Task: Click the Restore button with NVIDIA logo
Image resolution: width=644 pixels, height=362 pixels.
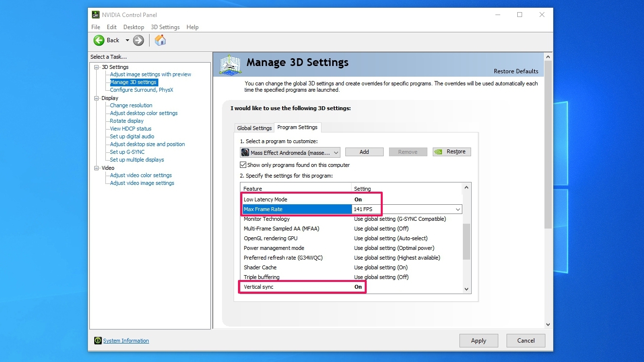Action: point(451,152)
